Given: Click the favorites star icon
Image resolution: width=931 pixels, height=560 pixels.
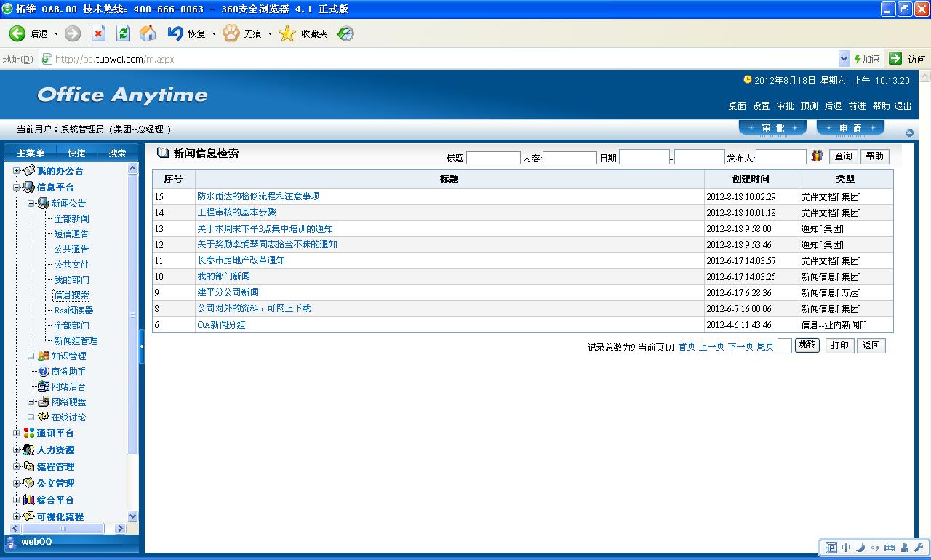Looking at the screenshot, I should point(287,33).
